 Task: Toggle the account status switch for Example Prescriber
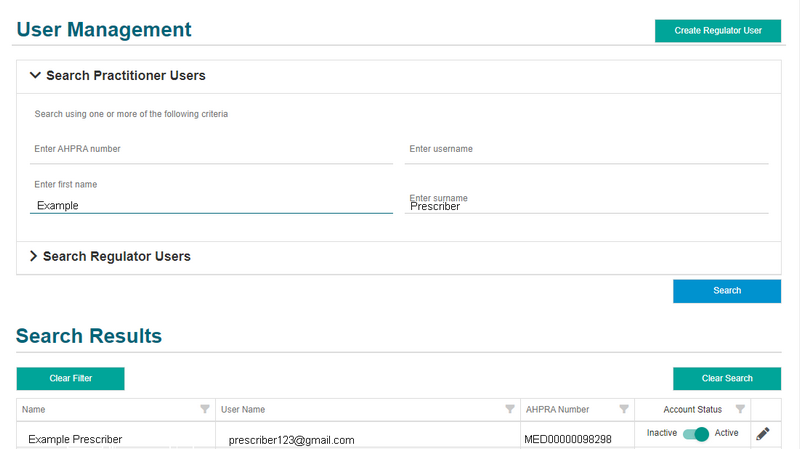(696, 434)
